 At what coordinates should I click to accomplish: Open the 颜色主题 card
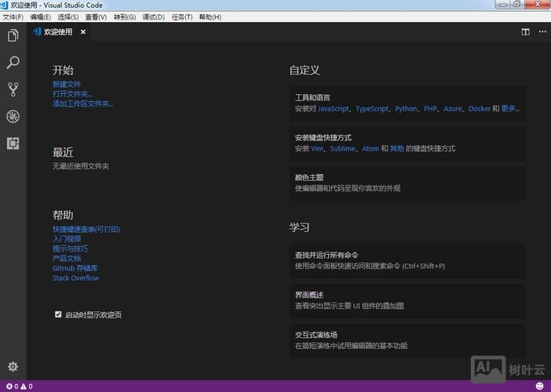[x=407, y=183]
